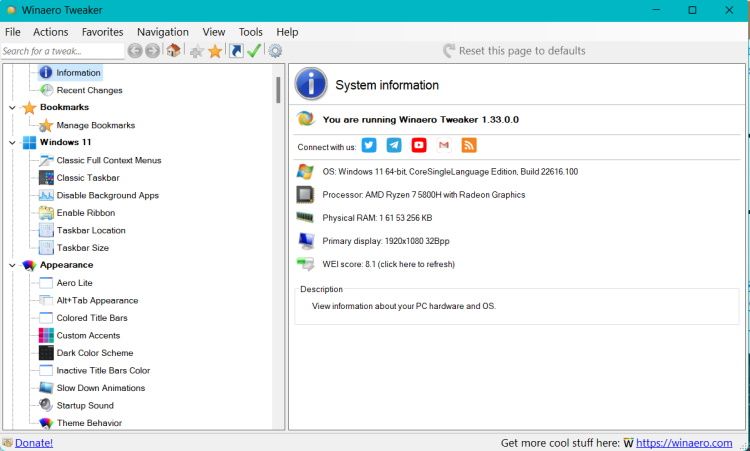Click the Information tree icon
750x451 pixels.
(46, 72)
